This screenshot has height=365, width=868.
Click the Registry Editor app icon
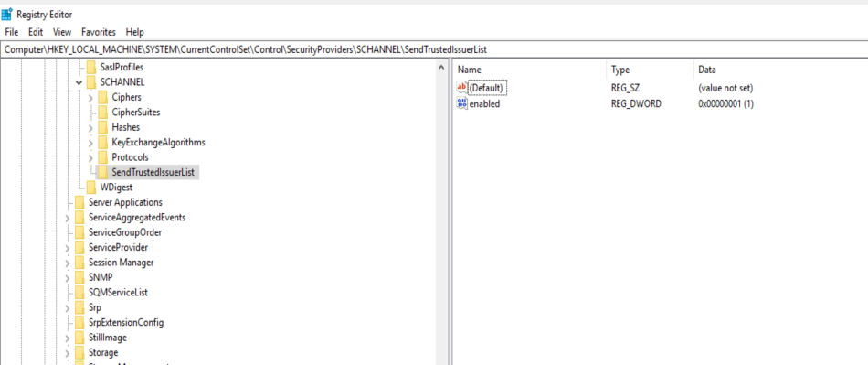[7, 15]
